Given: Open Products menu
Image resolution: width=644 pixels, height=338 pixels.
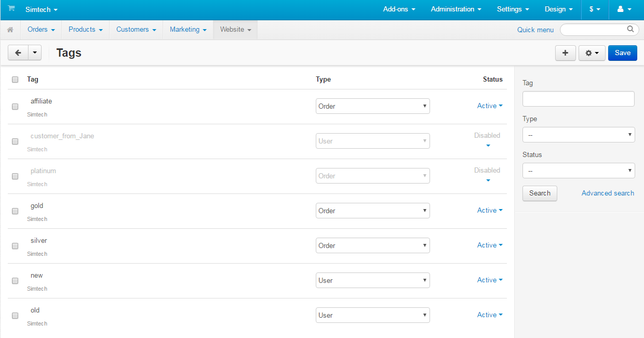Looking at the screenshot, I should [x=85, y=30].
